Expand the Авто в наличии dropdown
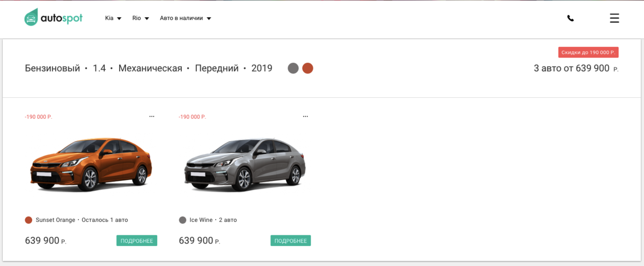This screenshot has height=266, width=644. [186, 18]
